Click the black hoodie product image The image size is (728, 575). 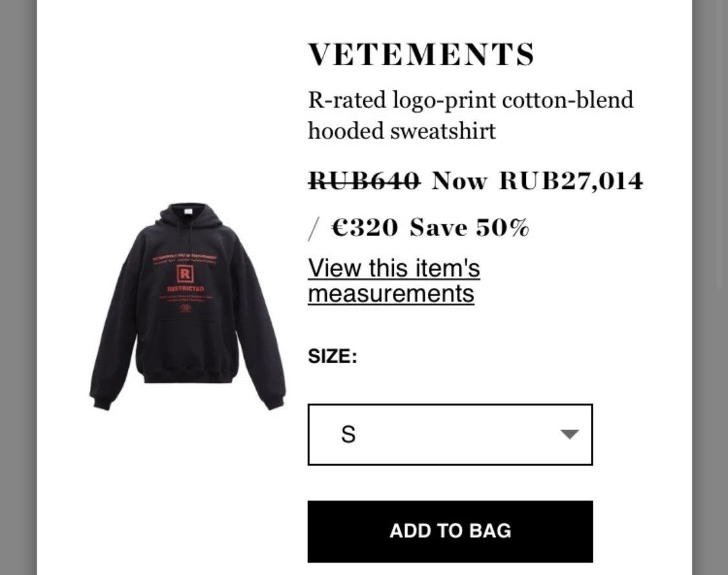coord(187,307)
